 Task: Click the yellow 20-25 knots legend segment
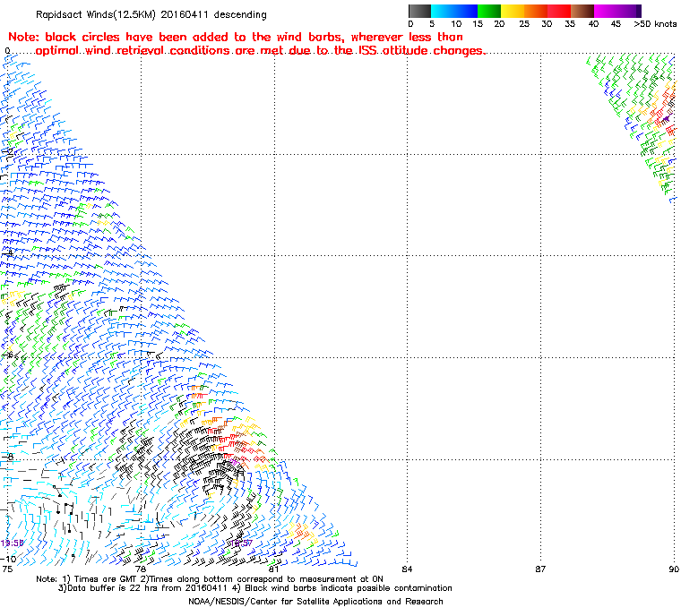point(513,11)
